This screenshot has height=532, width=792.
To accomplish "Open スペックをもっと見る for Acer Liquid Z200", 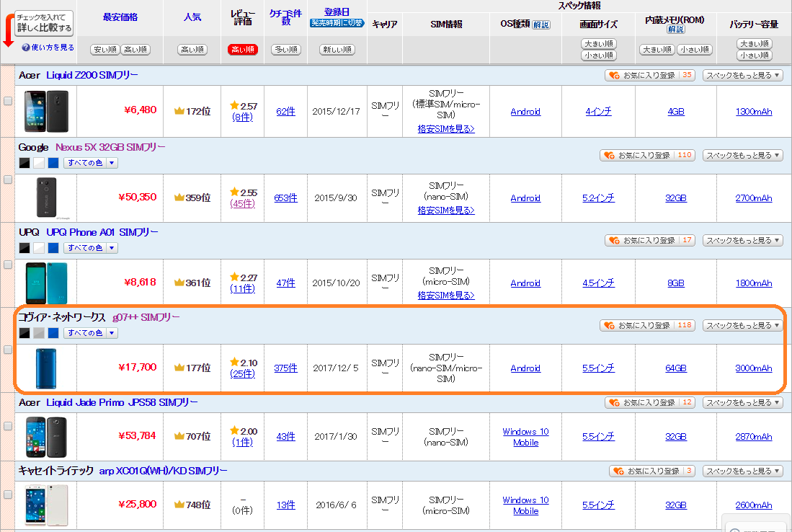I will pyautogui.click(x=742, y=75).
